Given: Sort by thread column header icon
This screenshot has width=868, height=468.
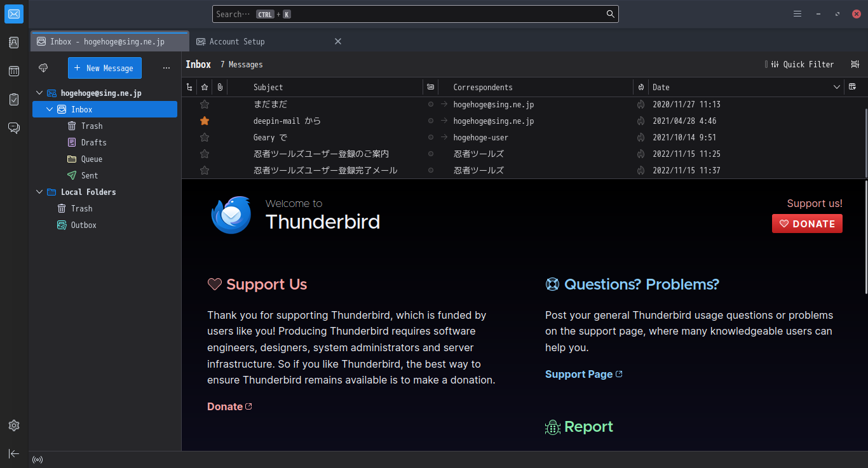Looking at the screenshot, I should coord(189,87).
